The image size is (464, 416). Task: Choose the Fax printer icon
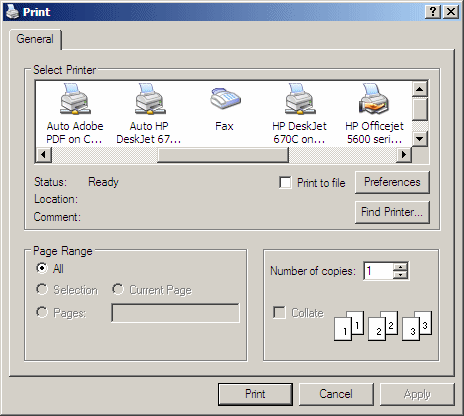225,98
